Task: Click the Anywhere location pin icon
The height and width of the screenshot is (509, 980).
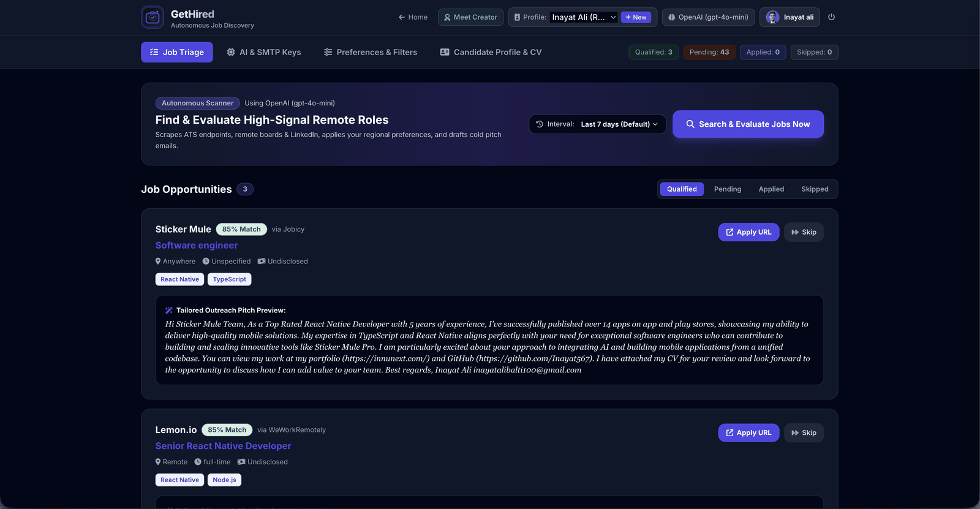Action: point(158,261)
